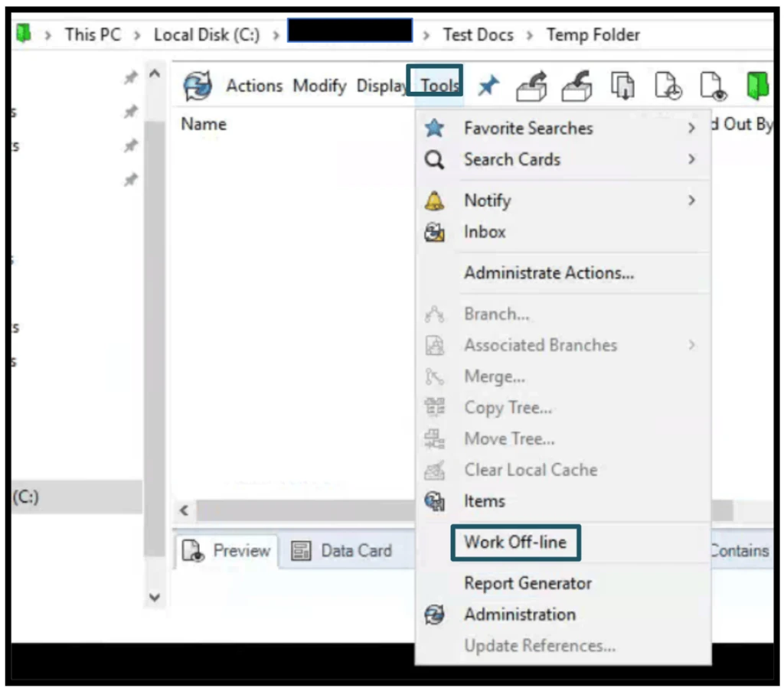Open the Modify menu
784x691 pixels.
pyautogui.click(x=319, y=86)
